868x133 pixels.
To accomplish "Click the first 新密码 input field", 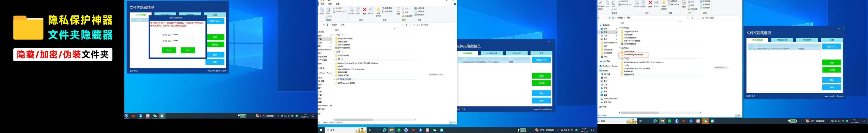I will tap(183, 35).
